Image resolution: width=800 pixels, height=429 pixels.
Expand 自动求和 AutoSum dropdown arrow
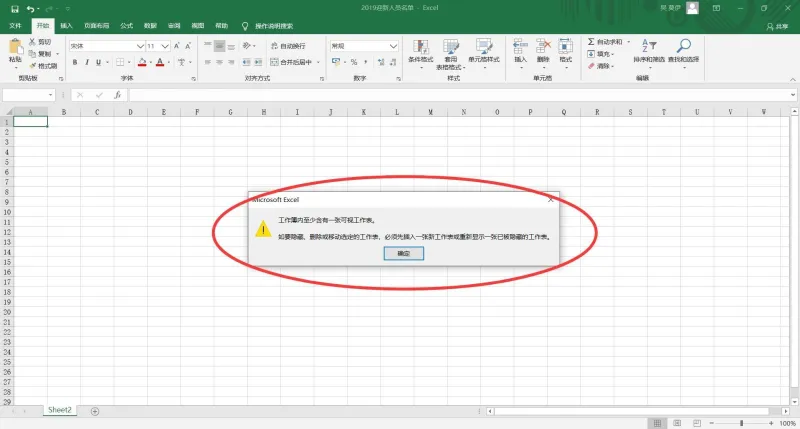[629, 42]
